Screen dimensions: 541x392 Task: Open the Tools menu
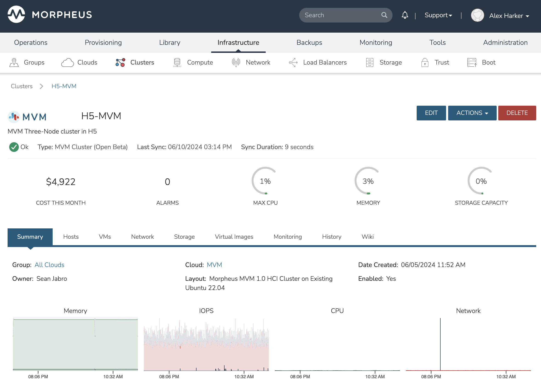438,43
